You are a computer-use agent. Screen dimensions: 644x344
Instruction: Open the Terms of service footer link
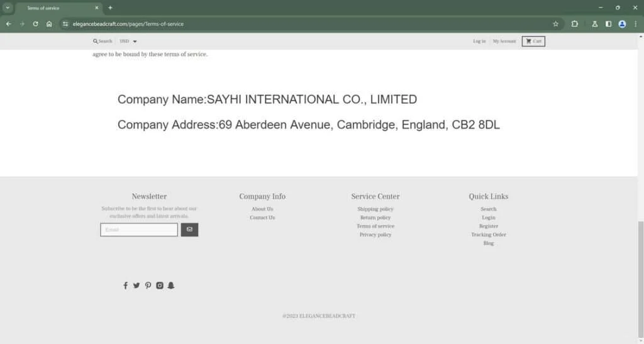point(375,226)
